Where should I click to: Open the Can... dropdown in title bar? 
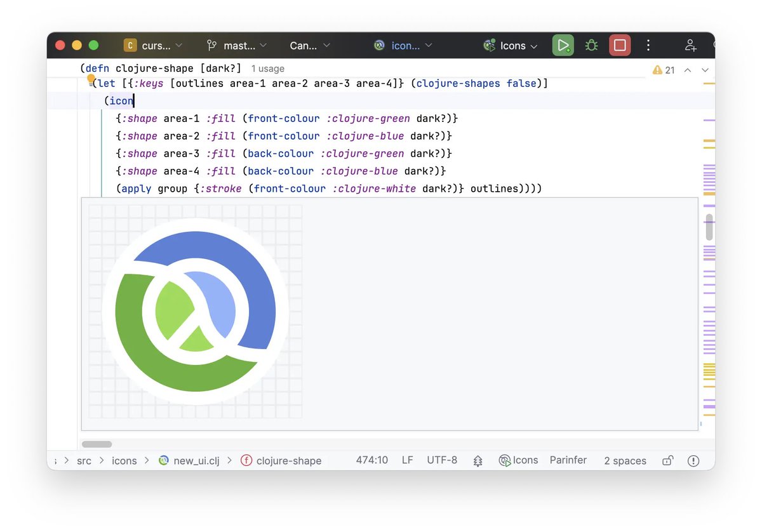click(310, 45)
